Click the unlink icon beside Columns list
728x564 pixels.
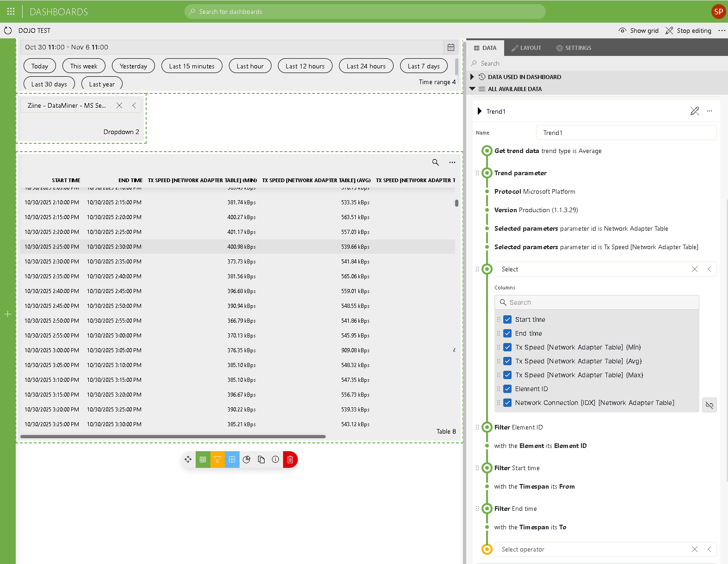[x=709, y=405]
